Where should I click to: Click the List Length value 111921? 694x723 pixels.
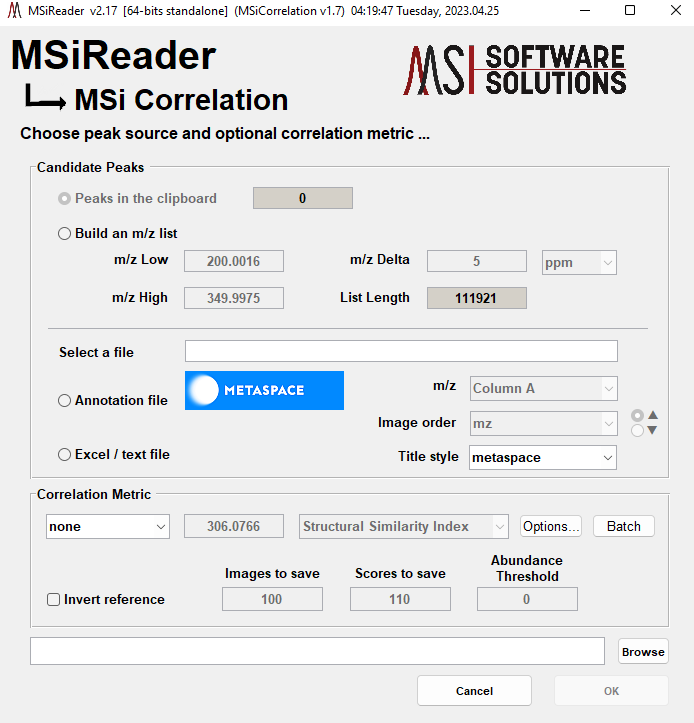click(477, 298)
